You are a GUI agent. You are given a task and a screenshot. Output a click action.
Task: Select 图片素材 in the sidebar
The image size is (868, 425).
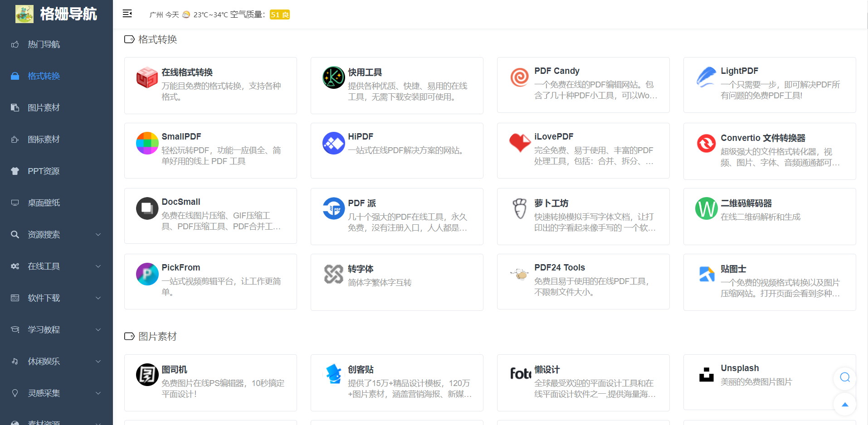click(x=56, y=108)
